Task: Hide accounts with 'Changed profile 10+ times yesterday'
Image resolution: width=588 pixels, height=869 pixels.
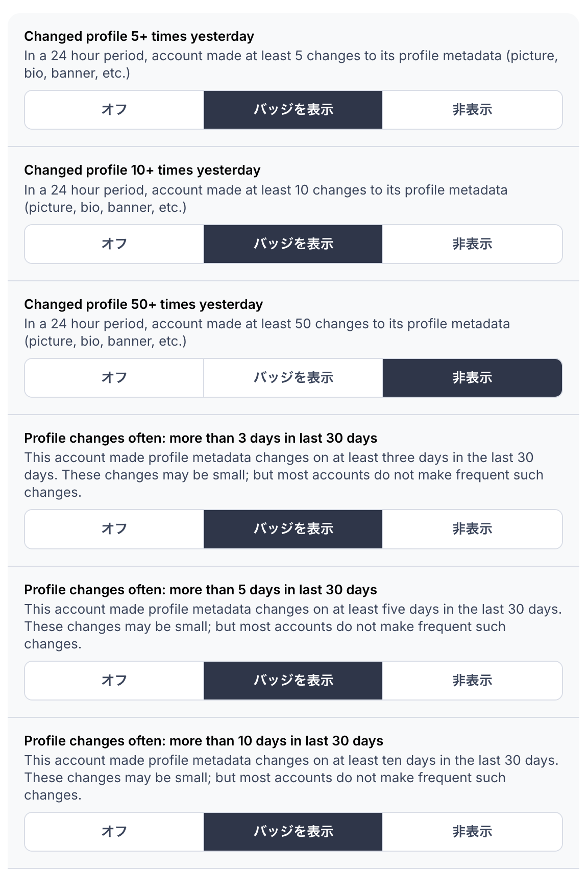Action: pyautogui.click(x=472, y=244)
